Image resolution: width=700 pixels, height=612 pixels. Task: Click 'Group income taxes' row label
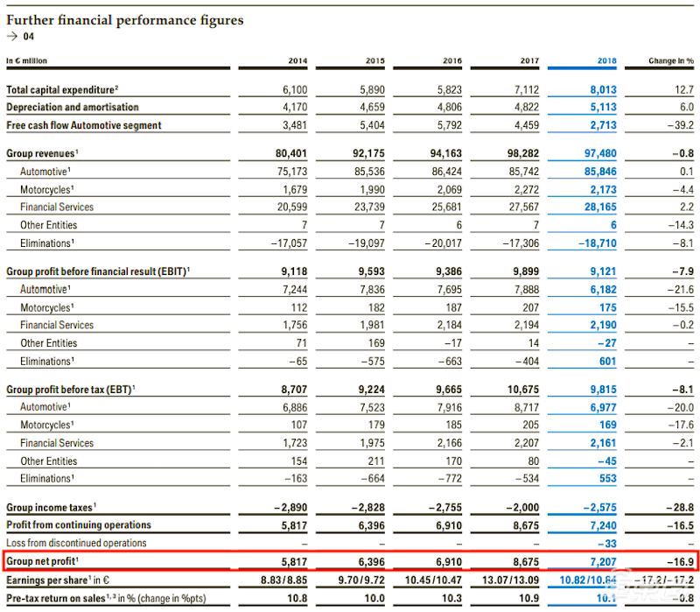[51, 507]
